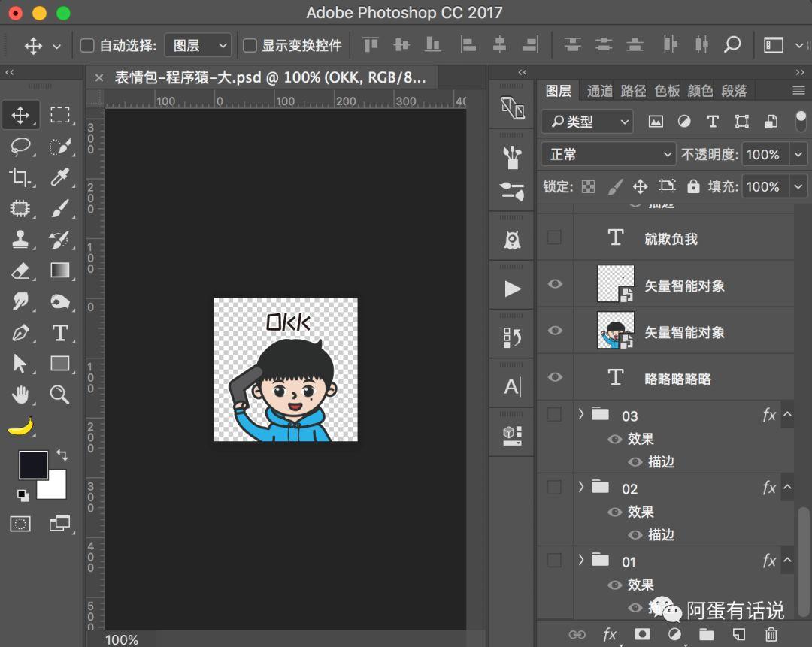The image size is (812, 647).
Task: Add a layer mask
Action: pyautogui.click(x=642, y=634)
